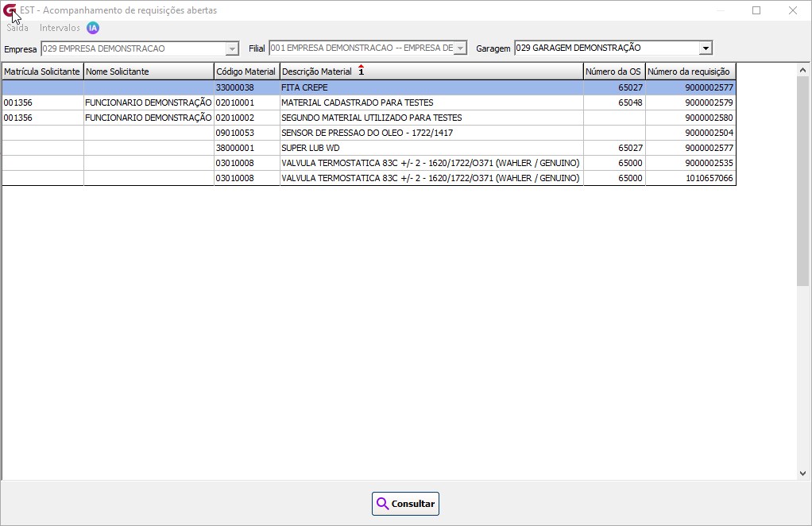Close the window
This screenshot has width=812, height=526.
(792, 10)
